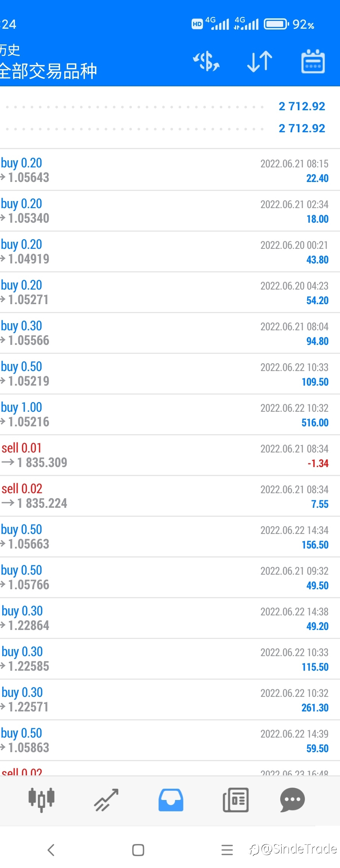The height and width of the screenshot is (868, 340).
Task: Open the currency symbol filter icon
Action: click(x=206, y=61)
